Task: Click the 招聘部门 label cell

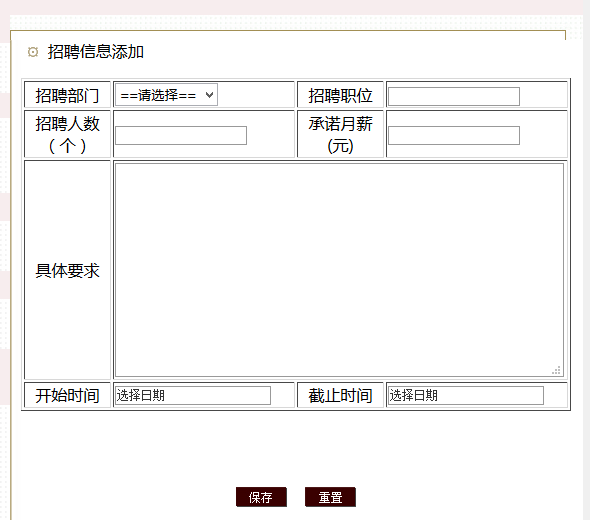Action: click(67, 95)
